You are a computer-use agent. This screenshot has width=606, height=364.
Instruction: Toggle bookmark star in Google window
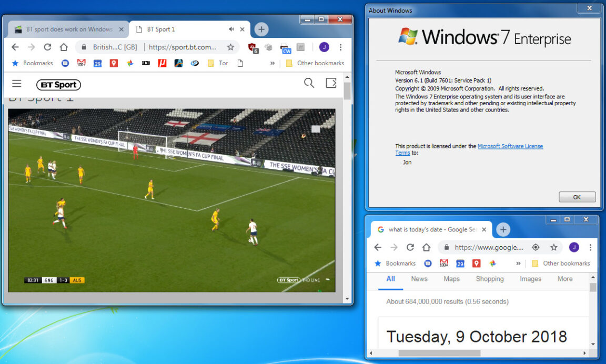click(x=553, y=247)
